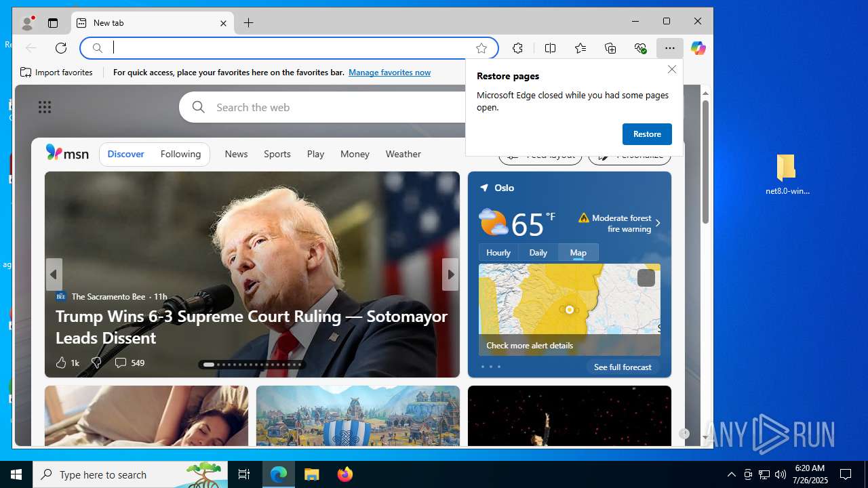The height and width of the screenshot is (488, 868).
Task: Open the Oslo location indicator
Action: click(497, 188)
